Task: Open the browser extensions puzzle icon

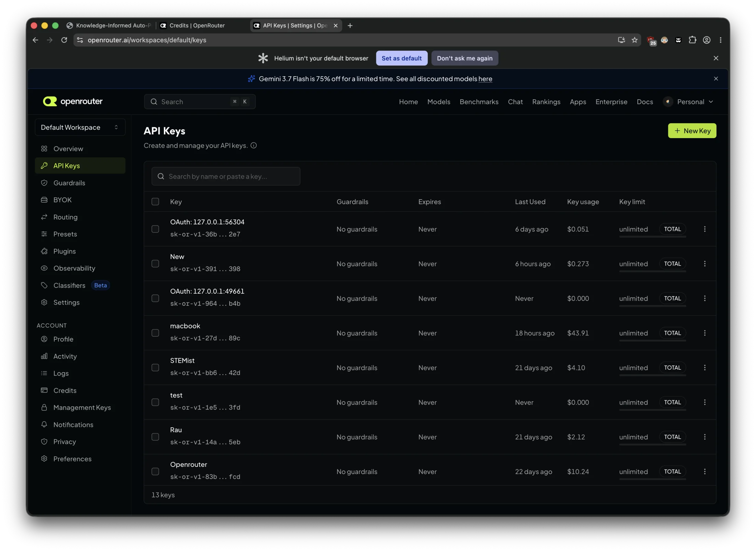Action: [x=692, y=40]
